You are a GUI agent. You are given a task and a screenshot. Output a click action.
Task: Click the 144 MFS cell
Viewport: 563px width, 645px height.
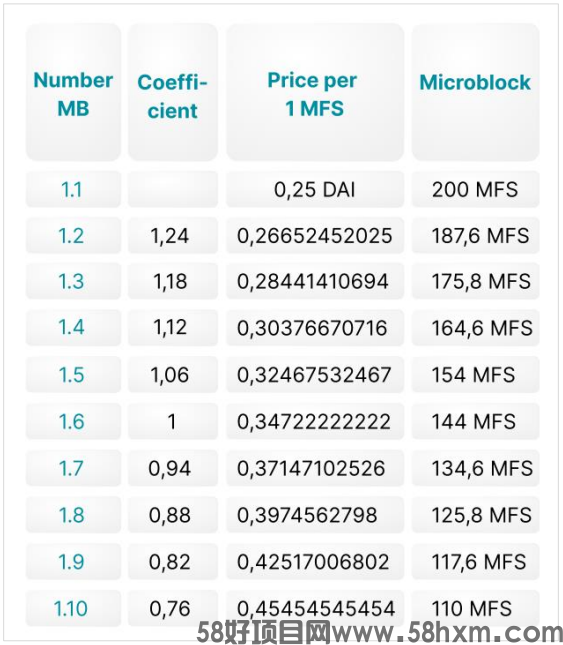pyautogui.click(x=475, y=421)
